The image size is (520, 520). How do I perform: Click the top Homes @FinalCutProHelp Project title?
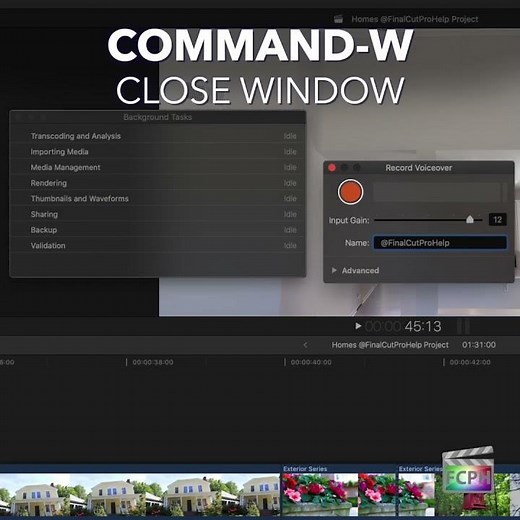tap(415, 19)
